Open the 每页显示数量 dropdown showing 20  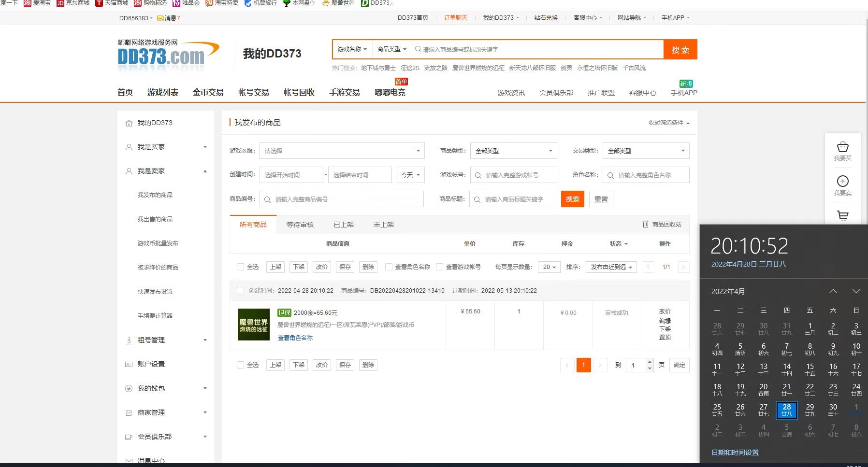click(x=549, y=267)
